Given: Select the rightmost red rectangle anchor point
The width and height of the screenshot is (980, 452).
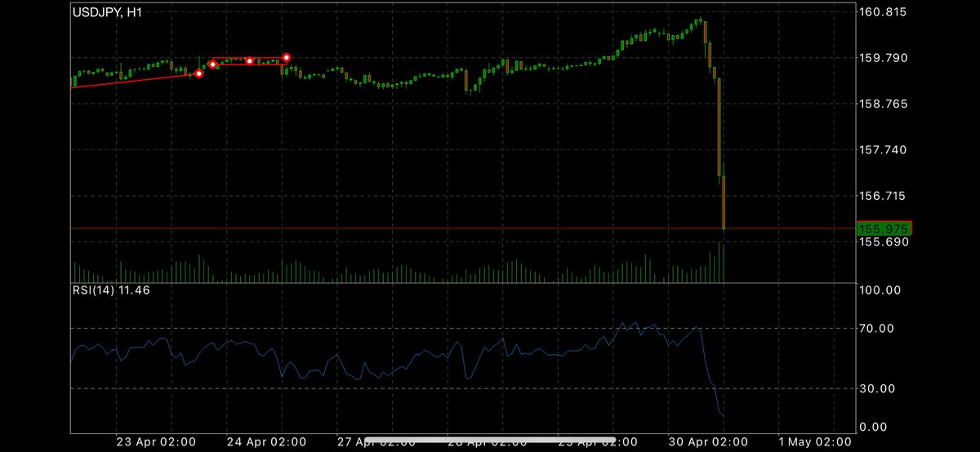Looking at the screenshot, I should pos(287,58).
